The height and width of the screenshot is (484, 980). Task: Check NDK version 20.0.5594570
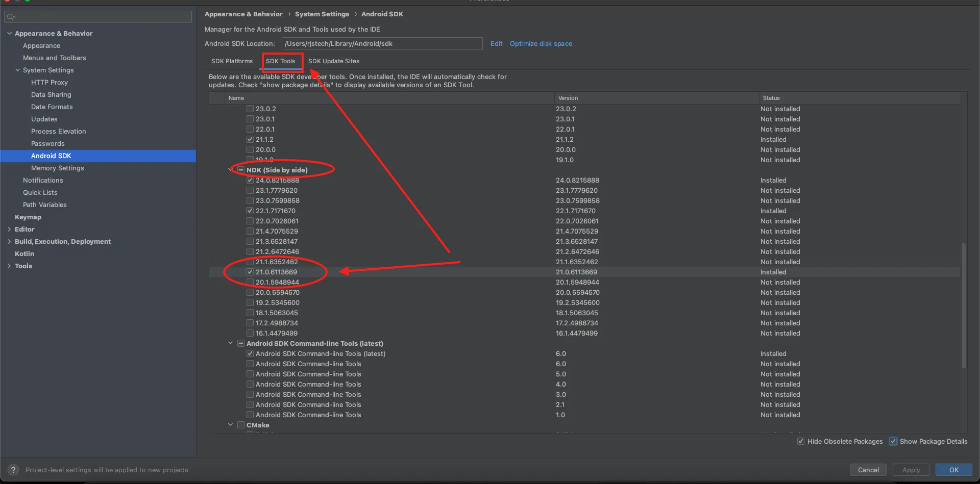(x=250, y=292)
